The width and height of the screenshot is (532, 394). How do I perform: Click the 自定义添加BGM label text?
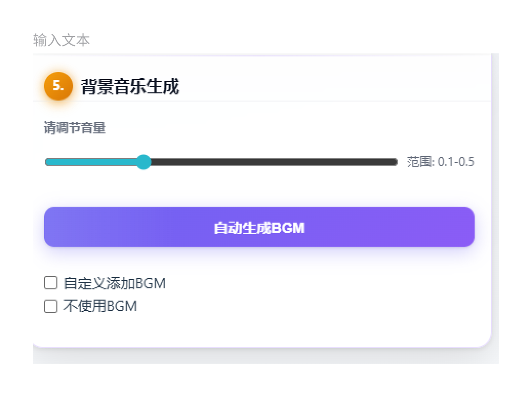coord(114,283)
